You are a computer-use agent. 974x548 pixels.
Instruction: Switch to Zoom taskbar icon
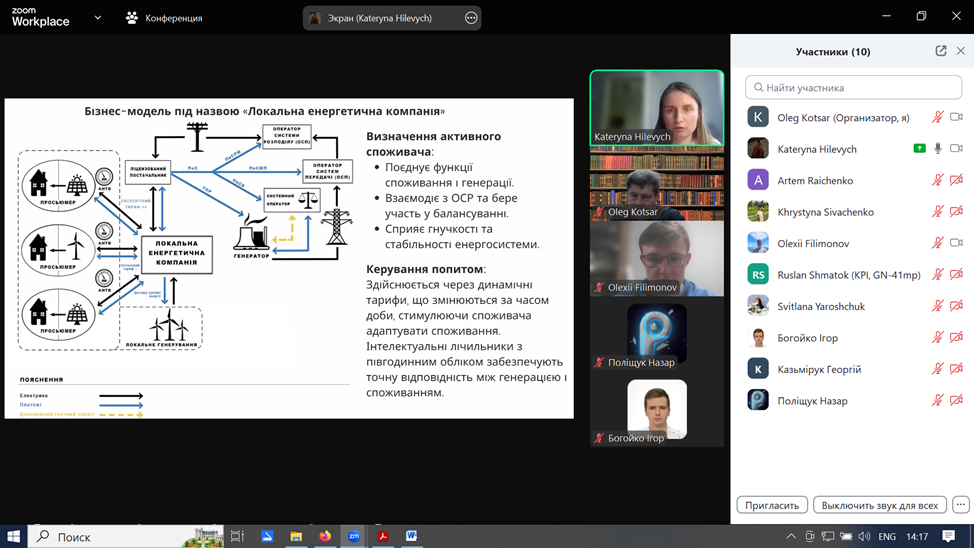tap(354, 536)
